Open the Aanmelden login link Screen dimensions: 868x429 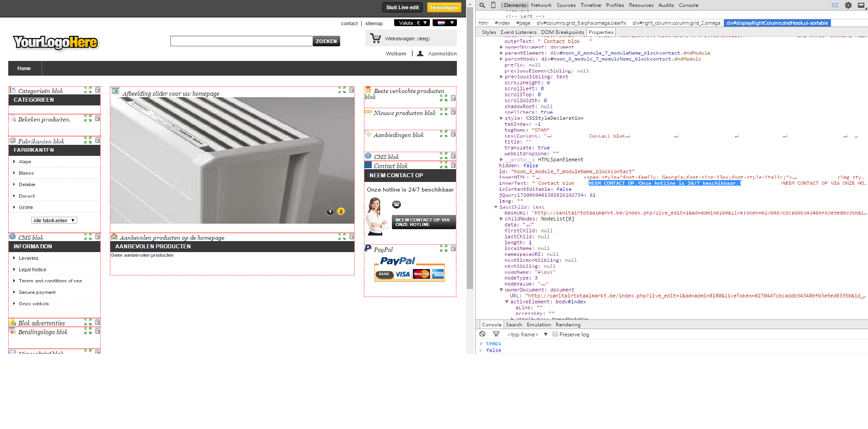point(442,54)
